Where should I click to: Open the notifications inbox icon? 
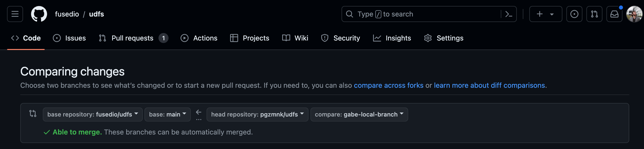tap(614, 14)
